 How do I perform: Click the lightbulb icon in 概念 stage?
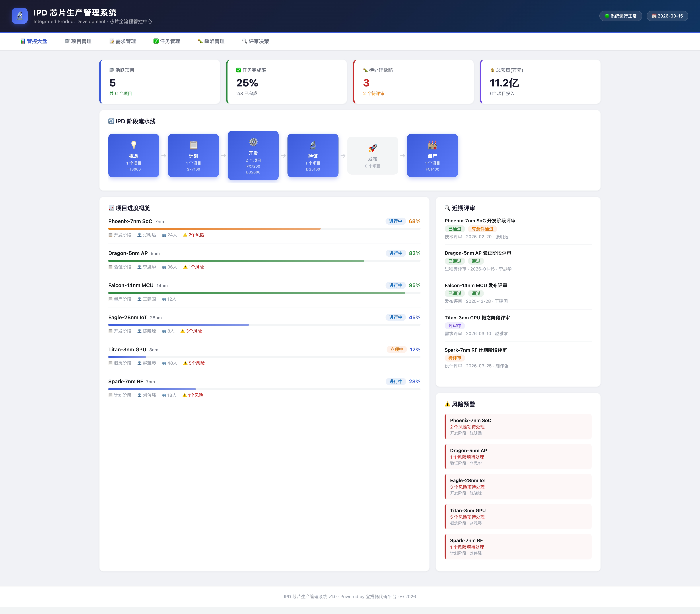(x=134, y=145)
